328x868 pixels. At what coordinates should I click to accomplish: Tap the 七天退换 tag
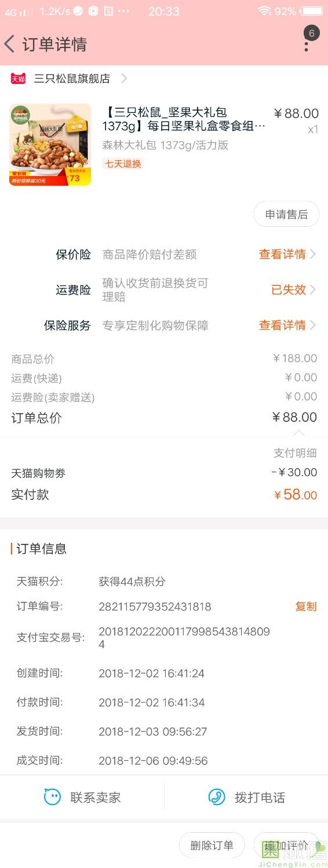(123, 164)
